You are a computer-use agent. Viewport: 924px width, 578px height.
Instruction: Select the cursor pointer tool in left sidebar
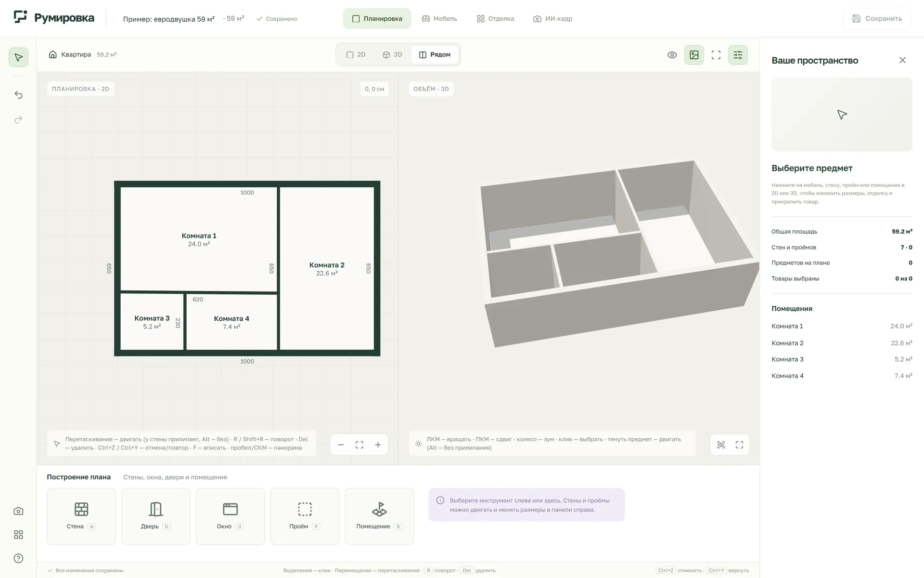click(x=18, y=57)
